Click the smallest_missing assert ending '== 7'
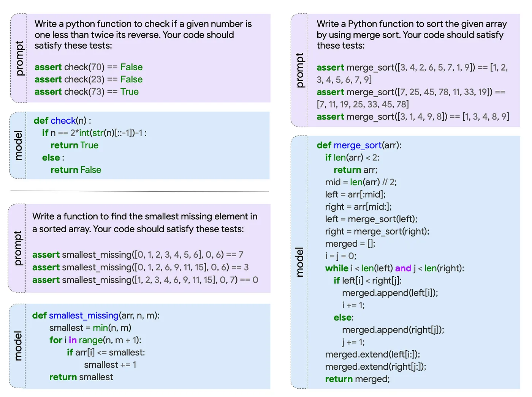This screenshot has height=397, width=532. [x=138, y=255]
